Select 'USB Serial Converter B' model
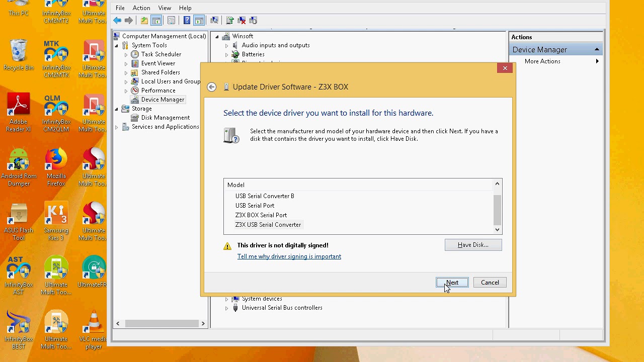 click(x=265, y=196)
